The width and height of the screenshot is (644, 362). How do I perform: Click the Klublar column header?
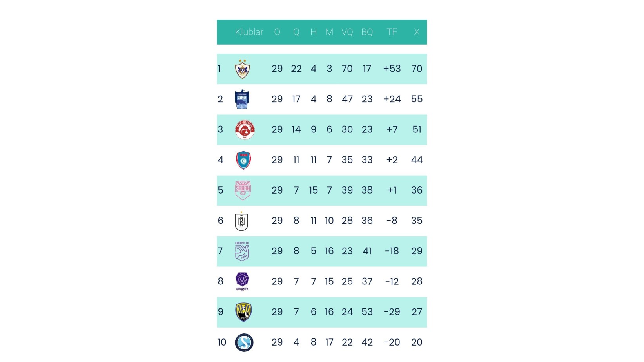[249, 32]
